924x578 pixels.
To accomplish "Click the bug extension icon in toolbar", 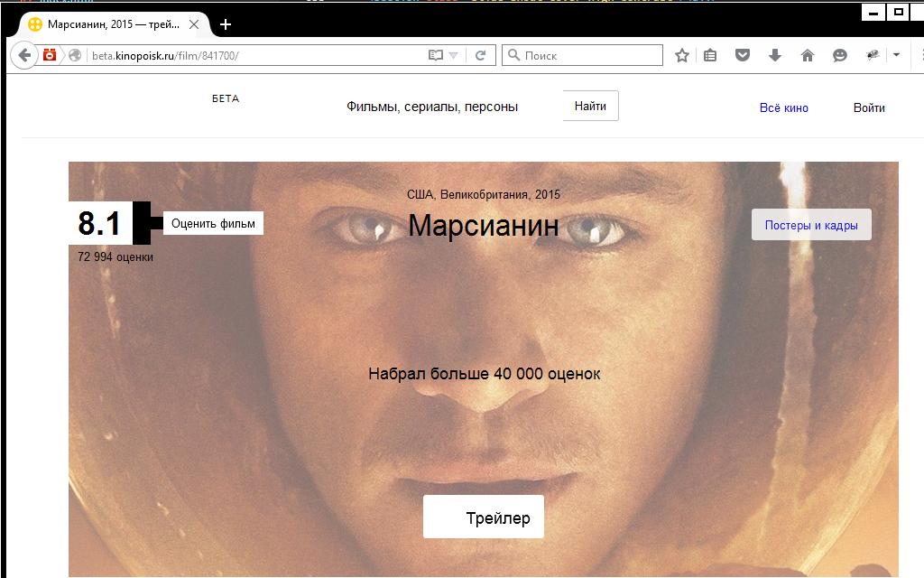I will (873, 55).
